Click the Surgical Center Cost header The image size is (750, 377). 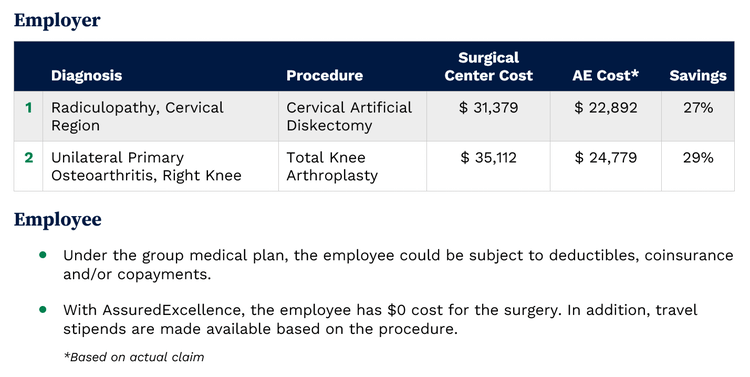click(x=488, y=67)
